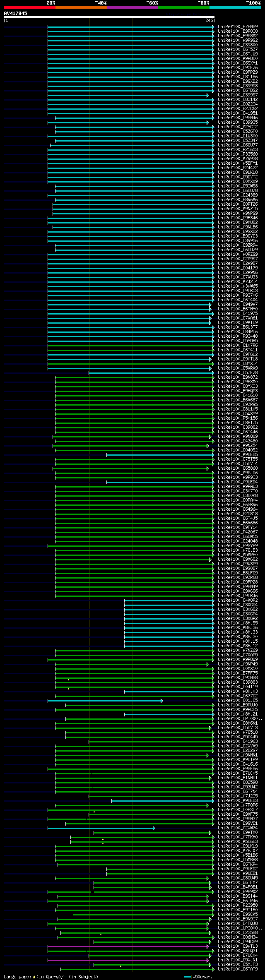
Task: Select the label UniRef100_Q9LKL8
Action: tap(238, 173)
